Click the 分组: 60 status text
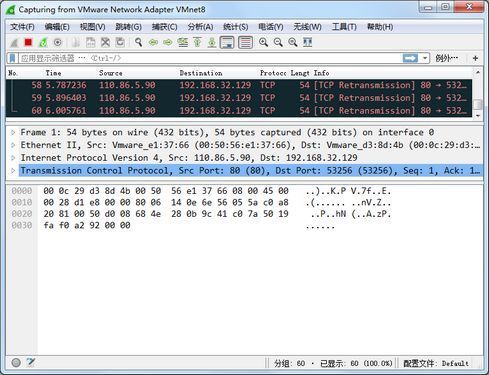This screenshot has height=375, width=489. coord(289,363)
